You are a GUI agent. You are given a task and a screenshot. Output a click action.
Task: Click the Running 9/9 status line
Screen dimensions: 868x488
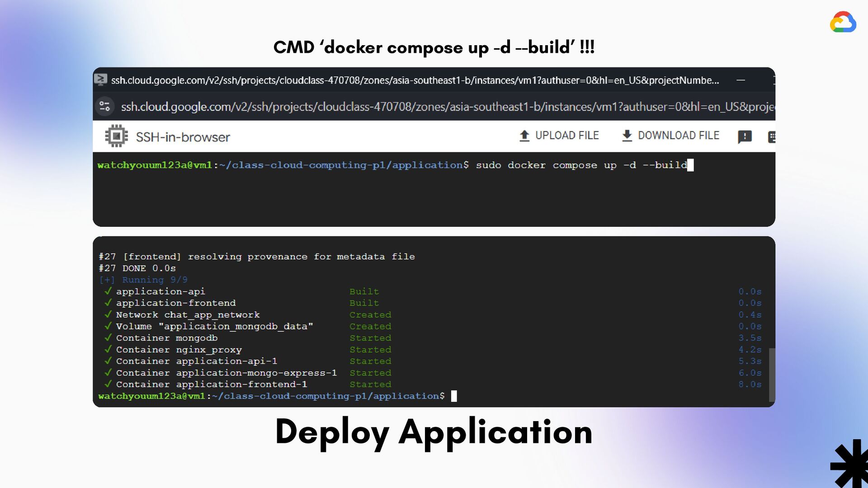tap(143, 280)
